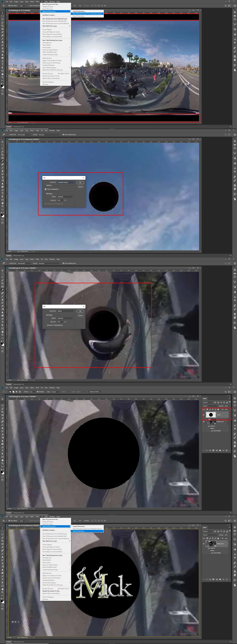Select Eyedropper tool in the Content-Aware Fill window

pyautogui.click(x=2, y=161)
